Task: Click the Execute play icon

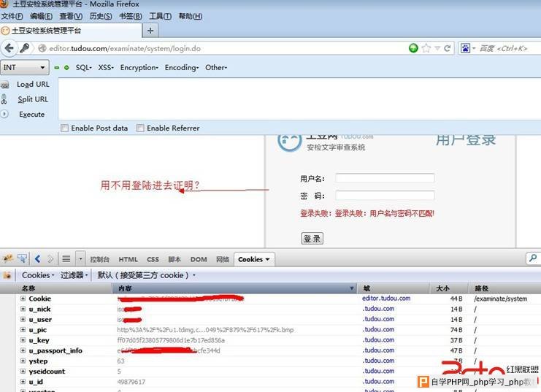Action: click(4, 114)
